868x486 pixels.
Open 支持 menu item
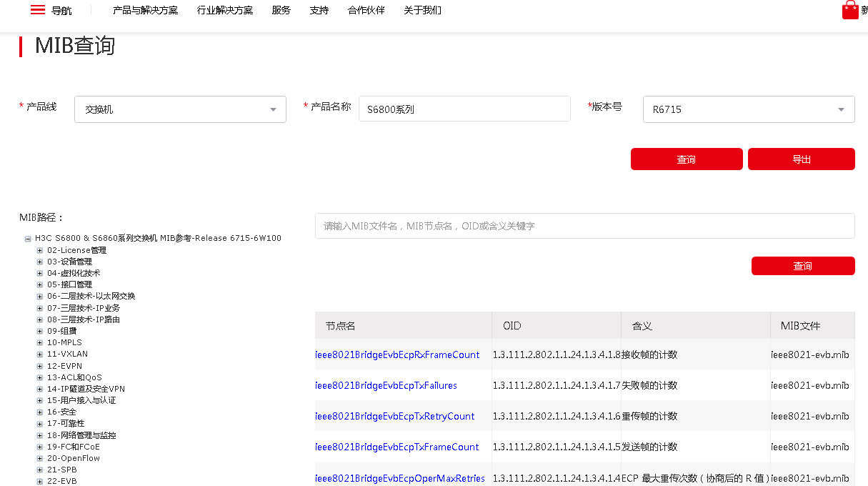[319, 10]
